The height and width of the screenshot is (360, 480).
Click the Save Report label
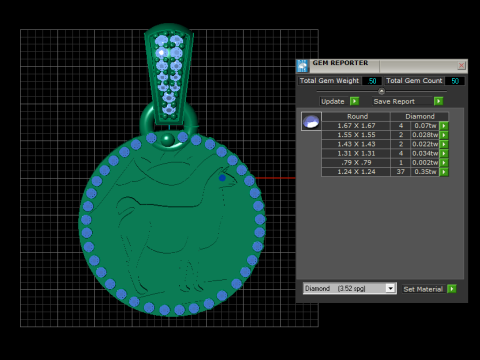point(394,101)
